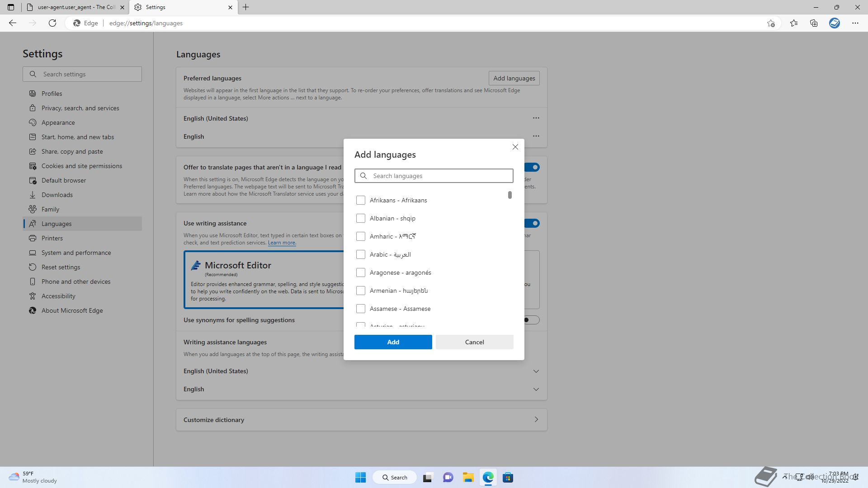This screenshot has height=488, width=868.
Task: Open Family settings
Action: click(82, 209)
